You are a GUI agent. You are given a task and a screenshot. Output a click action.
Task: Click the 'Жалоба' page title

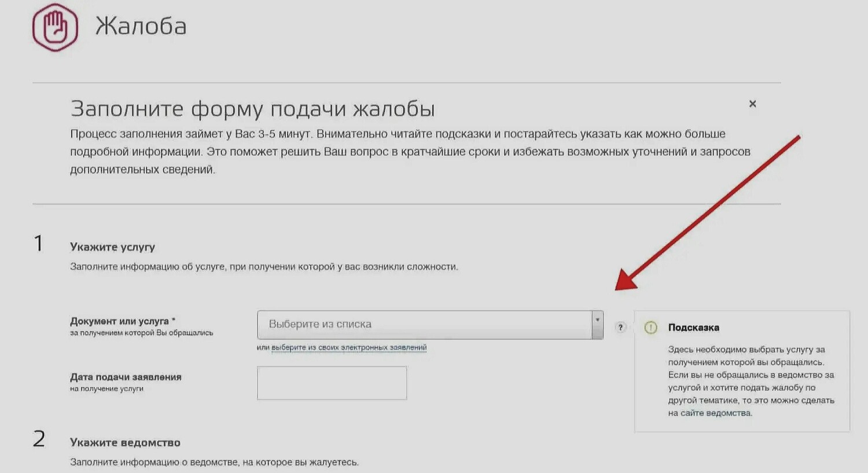[141, 27]
